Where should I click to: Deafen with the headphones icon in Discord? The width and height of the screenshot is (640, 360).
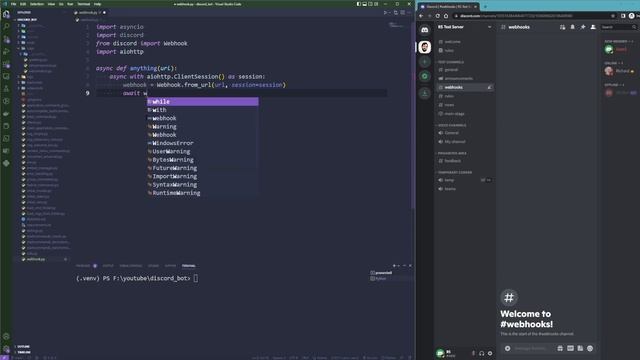click(482, 353)
